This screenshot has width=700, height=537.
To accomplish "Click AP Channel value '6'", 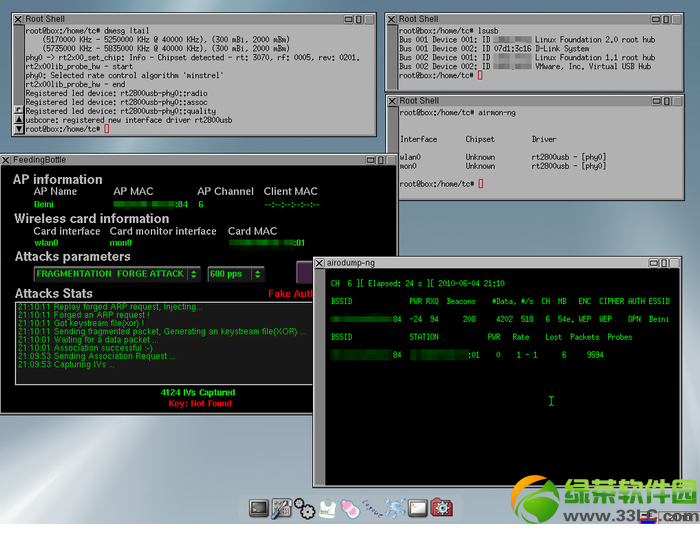I will (x=201, y=204).
